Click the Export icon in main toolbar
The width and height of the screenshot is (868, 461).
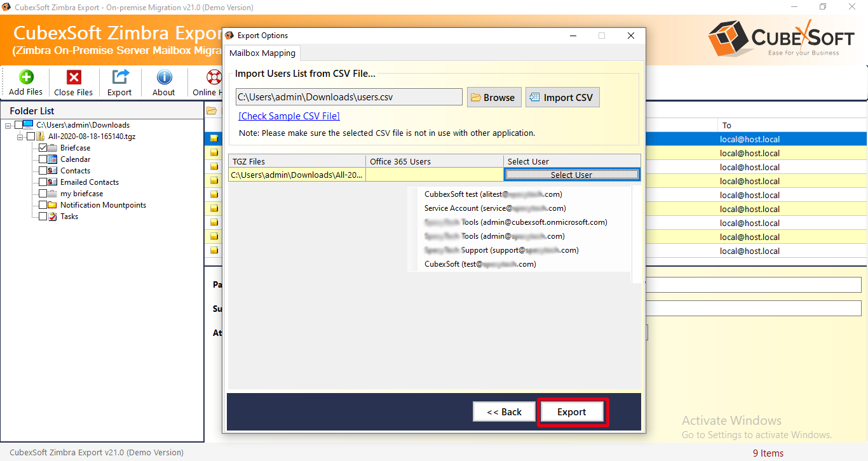pos(120,77)
